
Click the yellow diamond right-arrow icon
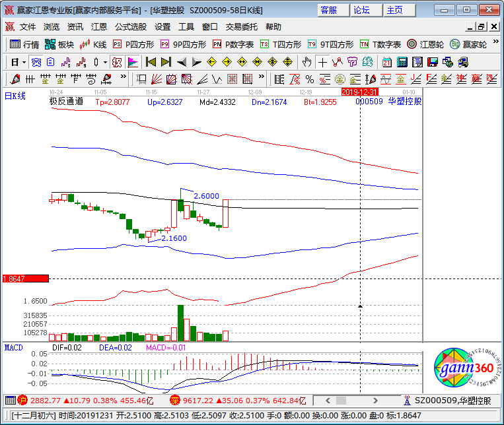(x=227, y=62)
